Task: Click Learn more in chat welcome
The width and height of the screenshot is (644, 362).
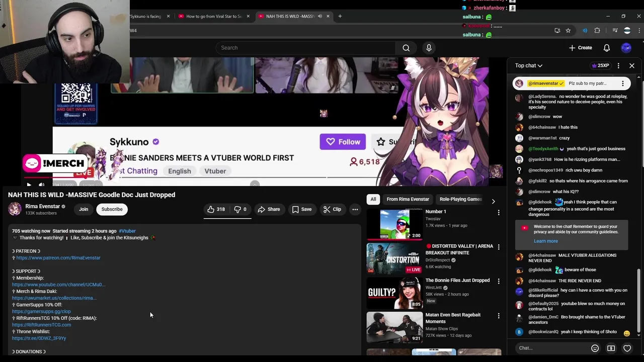Action: (x=546, y=241)
